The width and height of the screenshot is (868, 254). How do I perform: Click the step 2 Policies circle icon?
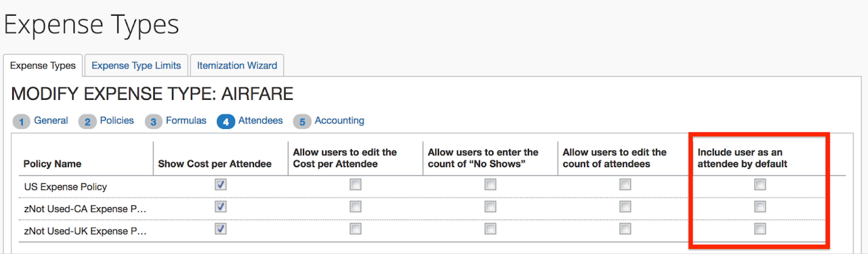pos(87,122)
